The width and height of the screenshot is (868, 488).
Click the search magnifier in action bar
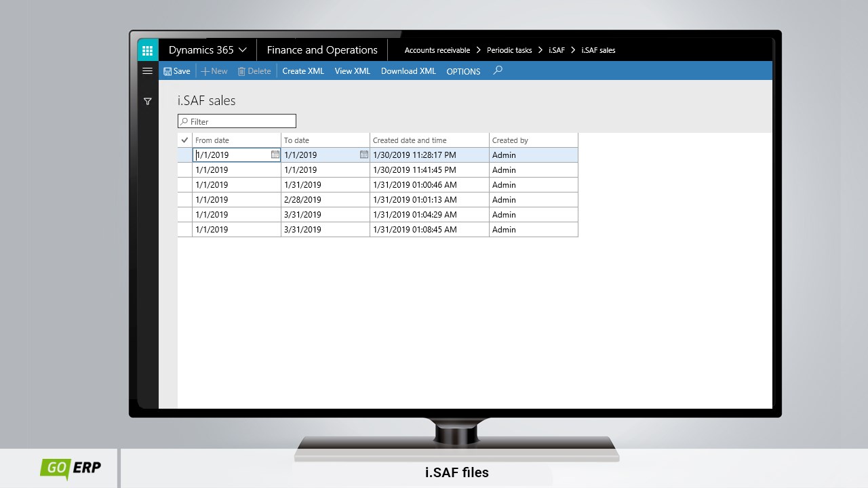point(498,70)
